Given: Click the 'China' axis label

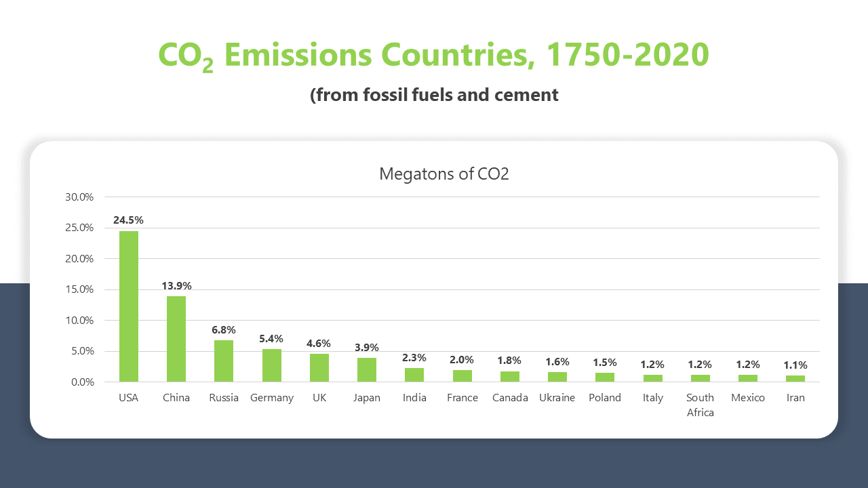Looking at the screenshot, I should click(176, 398).
